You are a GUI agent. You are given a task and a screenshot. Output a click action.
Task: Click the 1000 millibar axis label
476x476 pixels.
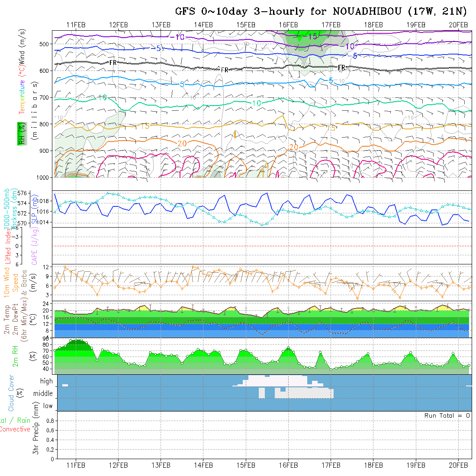point(44,177)
